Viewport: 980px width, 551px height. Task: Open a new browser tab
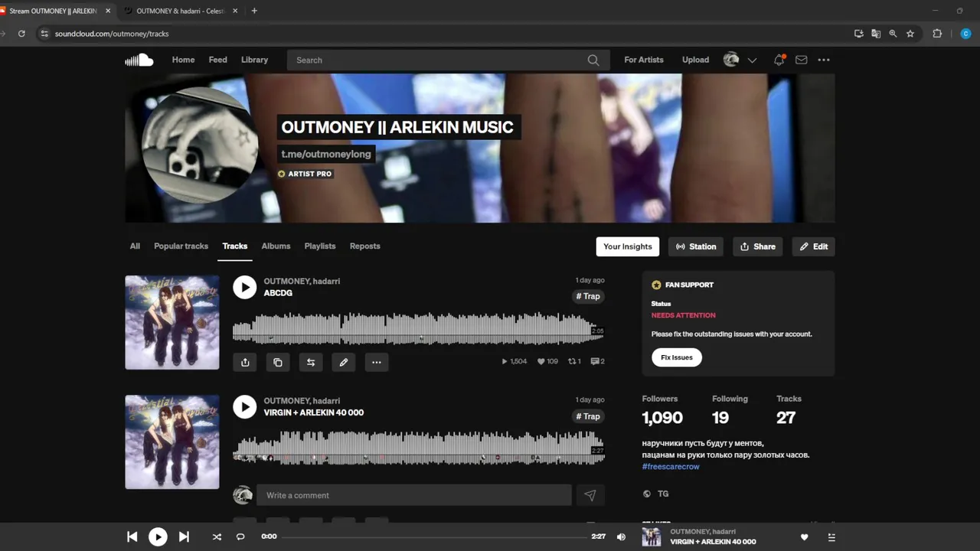click(254, 11)
